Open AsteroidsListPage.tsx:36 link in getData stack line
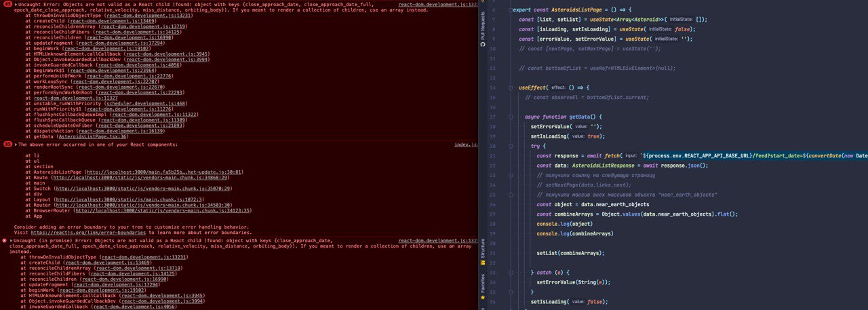 93,136
